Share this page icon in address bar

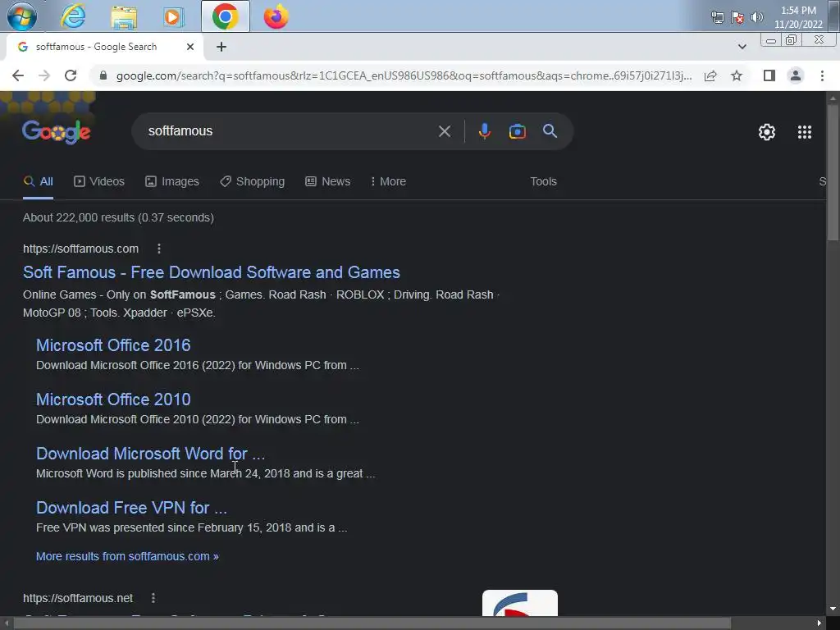[710, 75]
